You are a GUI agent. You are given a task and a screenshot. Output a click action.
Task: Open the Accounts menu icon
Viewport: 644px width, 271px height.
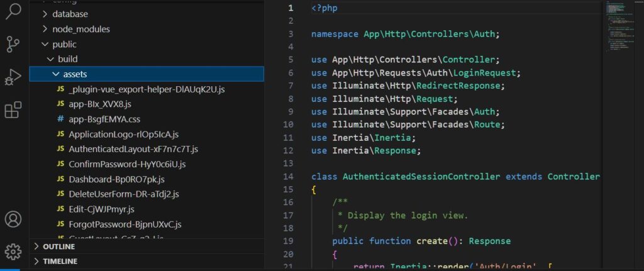point(13,219)
